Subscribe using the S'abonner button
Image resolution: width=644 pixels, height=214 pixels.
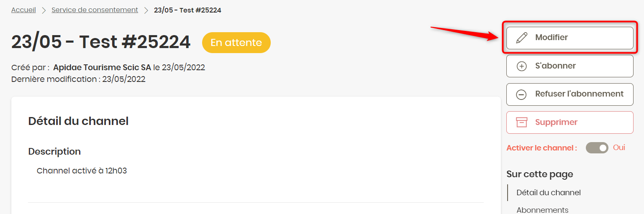pos(570,66)
